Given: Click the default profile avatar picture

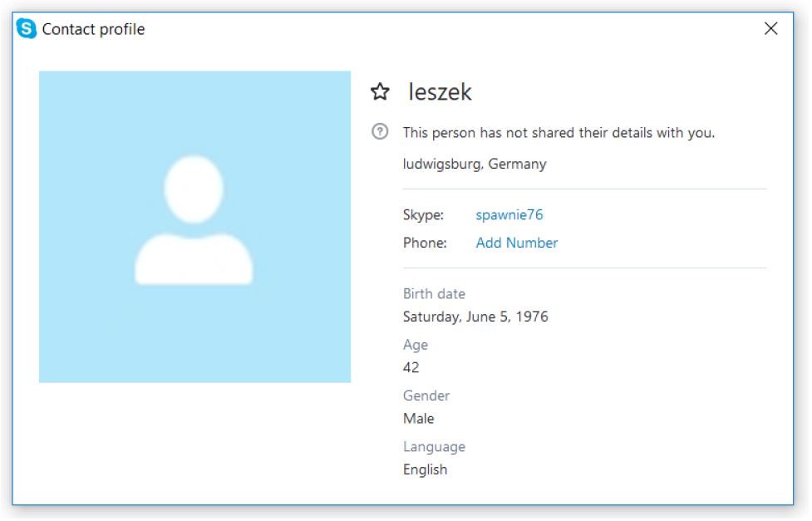Looking at the screenshot, I should (x=194, y=226).
